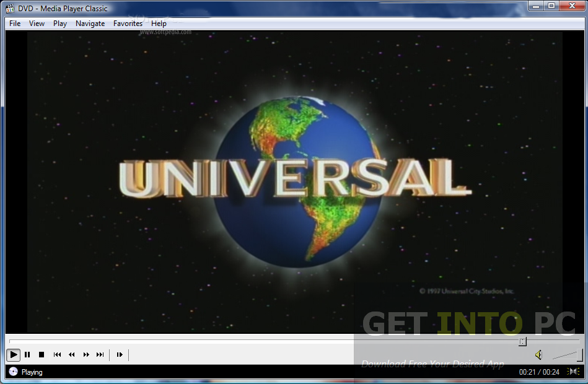Click the Media Player Classic title bar icon
This screenshot has width=588, height=384.
pos(10,8)
